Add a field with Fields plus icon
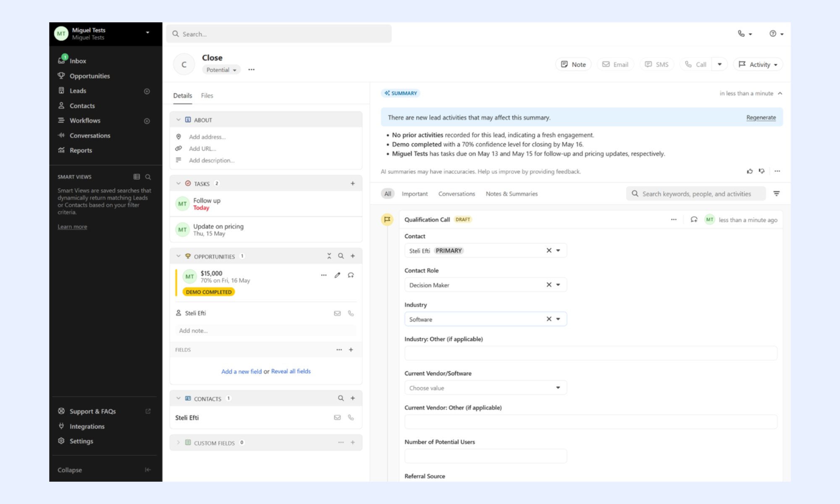This screenshot has height=504, width=840. click(x=351, y=350)
